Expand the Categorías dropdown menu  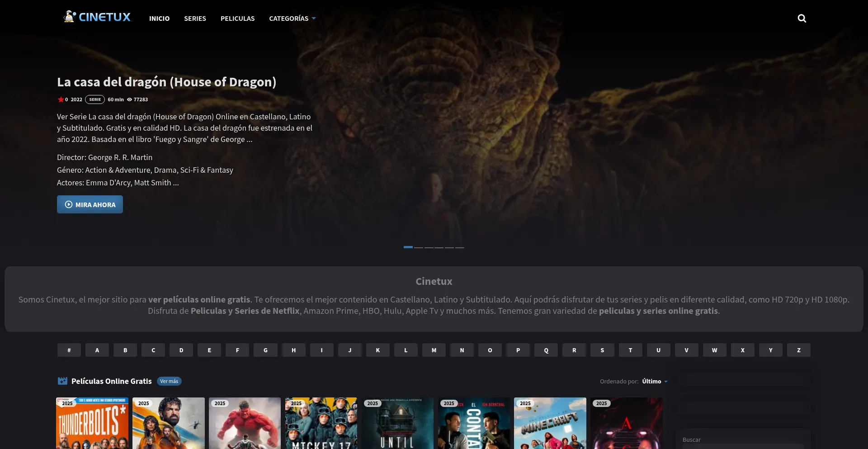292,19
